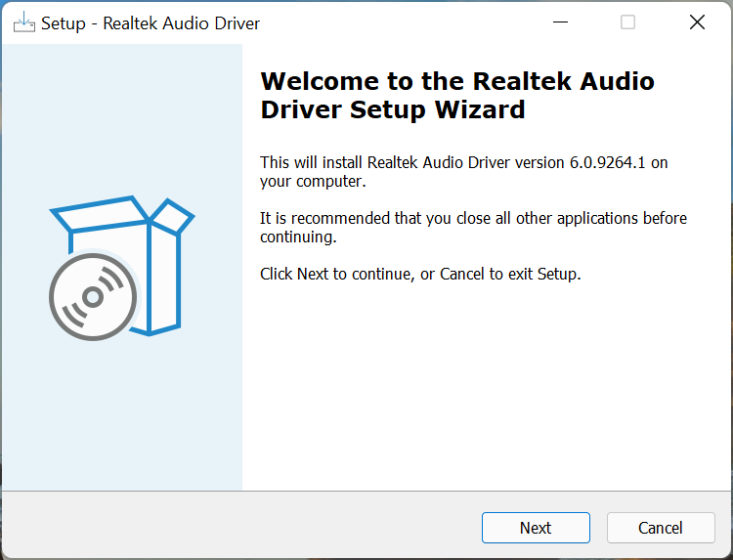Cancel the Realtek driver setup
The height and width of the screenshot is (560, 733).
pos(661,528)
